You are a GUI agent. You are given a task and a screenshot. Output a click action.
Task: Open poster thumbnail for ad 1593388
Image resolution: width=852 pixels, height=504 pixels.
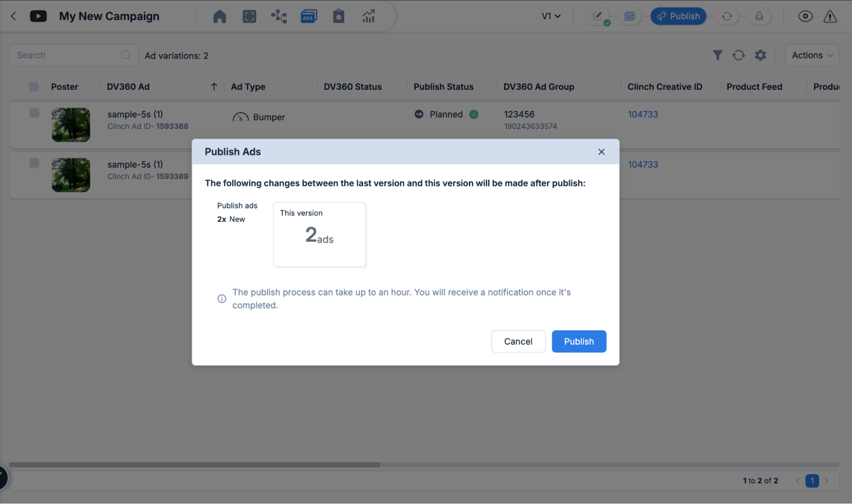click(x=71, y=125)
